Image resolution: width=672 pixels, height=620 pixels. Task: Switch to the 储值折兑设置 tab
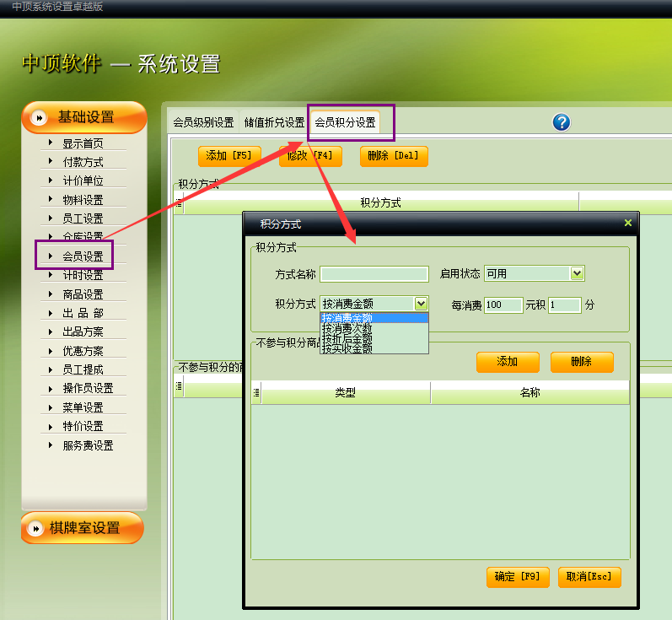click(274, 122)
